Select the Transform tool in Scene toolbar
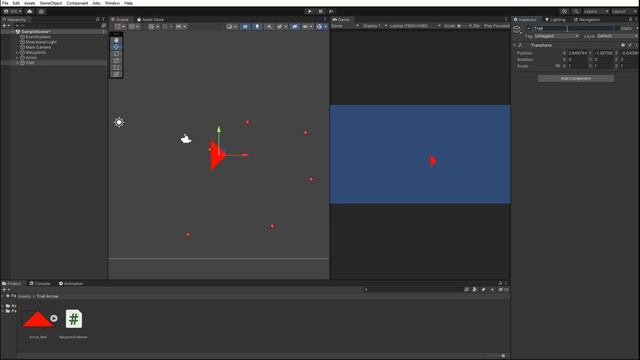The width and height of the screenshot is (640, 360). pyautogui.click(x=116, y=74)
